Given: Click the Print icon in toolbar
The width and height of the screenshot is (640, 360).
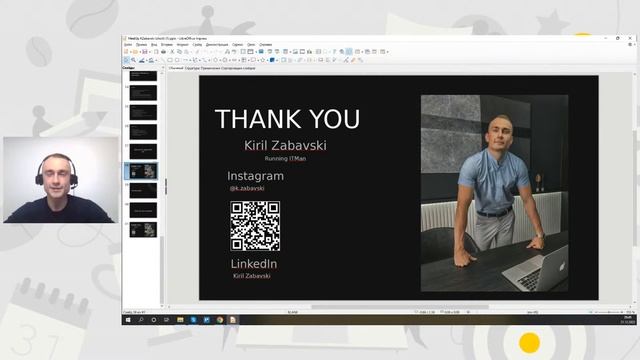Looking at the screenshot, I should (163, 52).
